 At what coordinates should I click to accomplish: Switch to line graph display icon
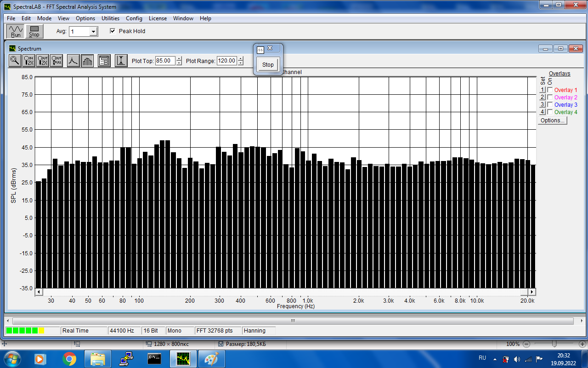click(x=73, y=60)
